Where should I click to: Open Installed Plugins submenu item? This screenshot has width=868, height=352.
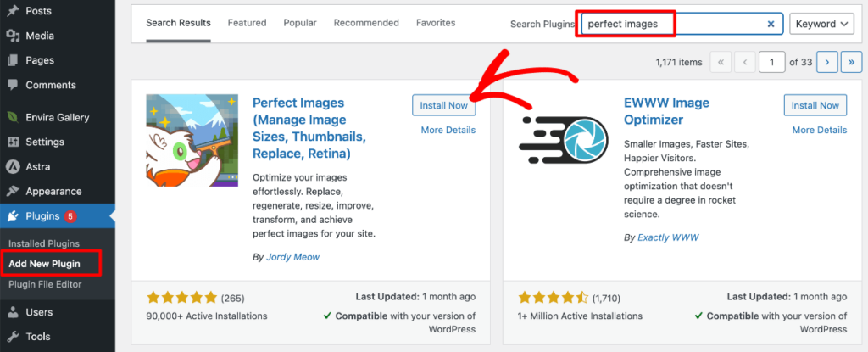tap(44, 243)
